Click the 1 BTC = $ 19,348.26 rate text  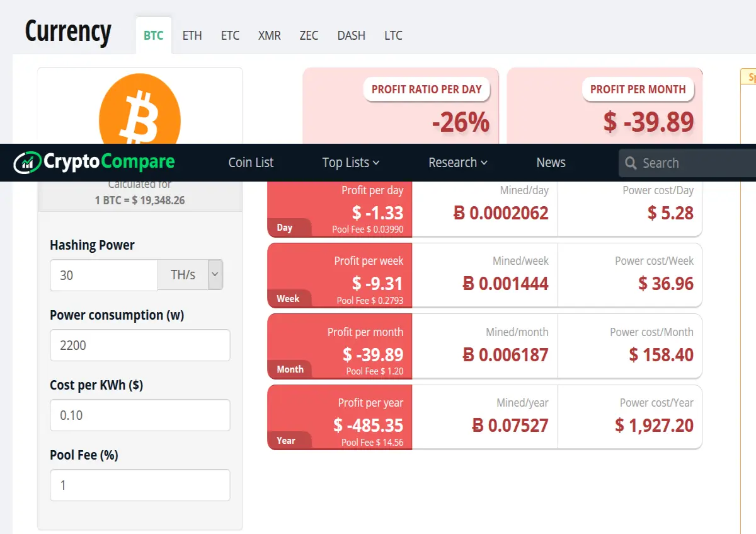pos(140,200)
